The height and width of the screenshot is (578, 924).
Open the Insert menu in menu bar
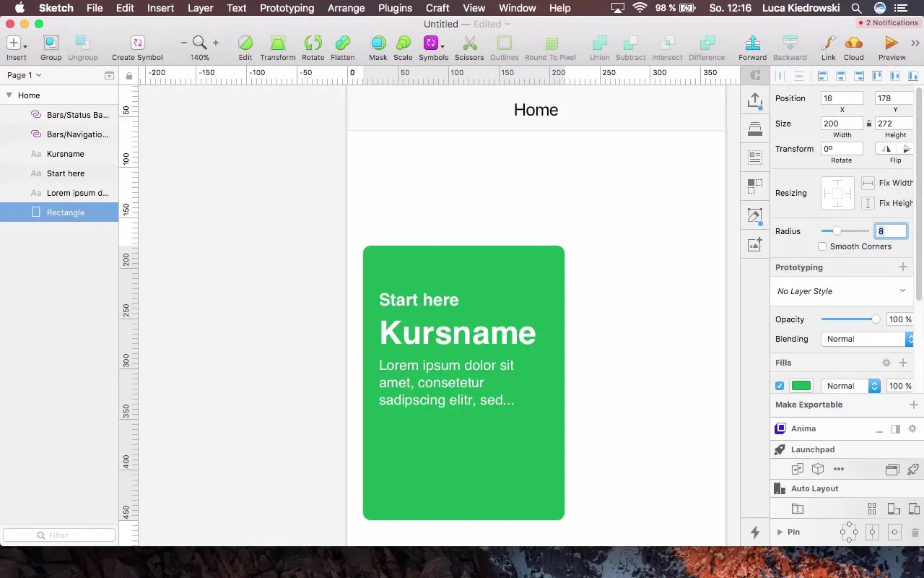(x=160, y=8)
